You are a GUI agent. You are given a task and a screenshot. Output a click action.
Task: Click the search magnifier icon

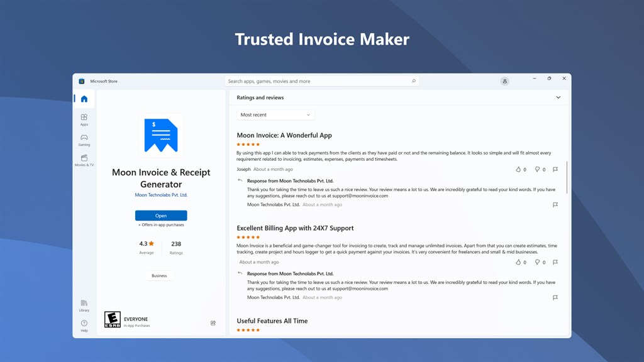tap(414, 81)
